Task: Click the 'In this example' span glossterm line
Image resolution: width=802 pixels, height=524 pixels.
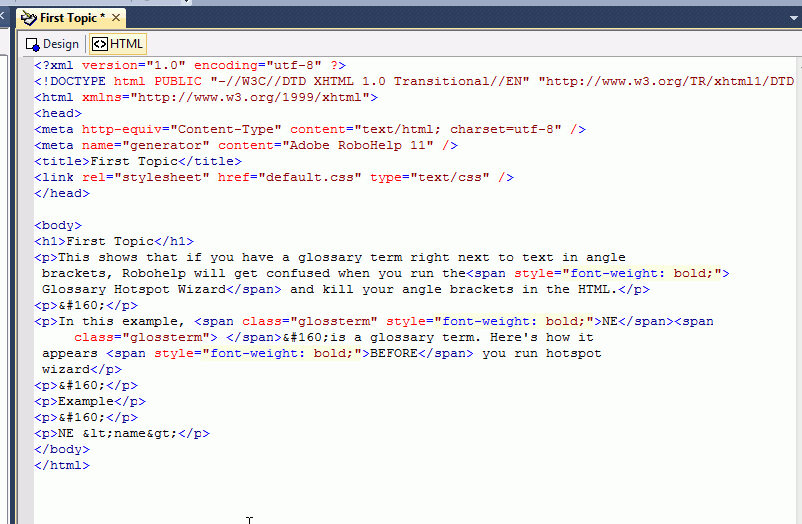Action: pyautogui.click(x=374, y=321)
